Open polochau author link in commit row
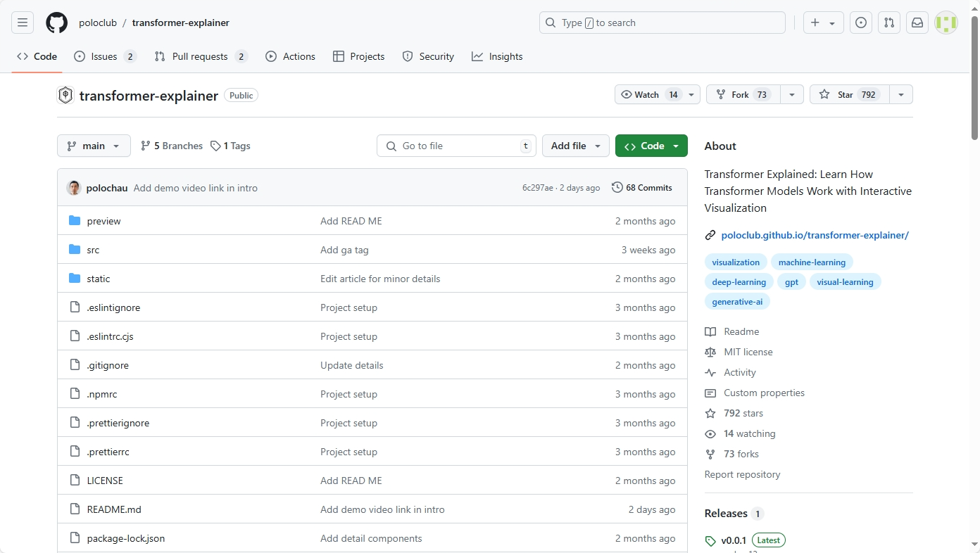 [107, 188]
